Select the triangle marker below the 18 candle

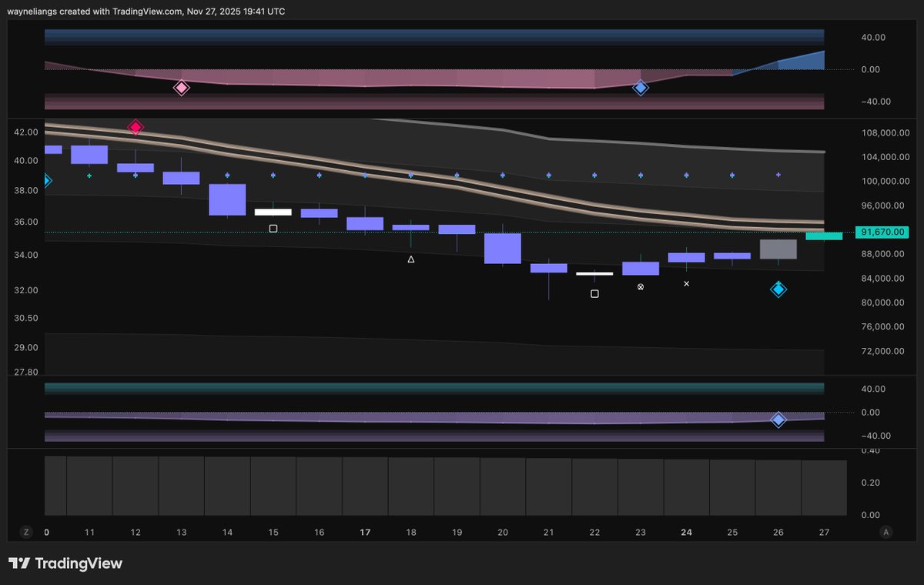tap(410, 259)
